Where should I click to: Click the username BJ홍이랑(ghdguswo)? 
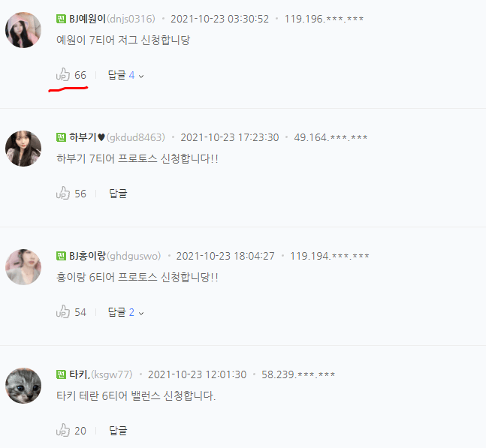click(115, 256)
